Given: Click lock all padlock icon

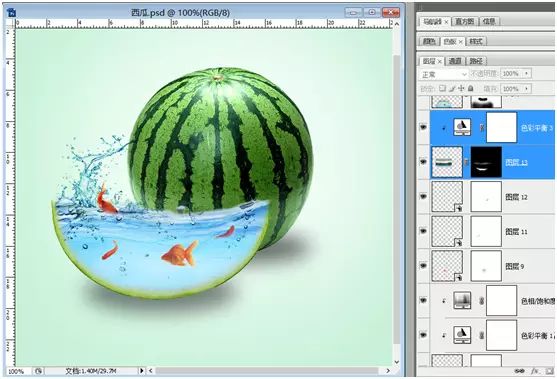Looking at the screenshot, I should pos(471,88).
